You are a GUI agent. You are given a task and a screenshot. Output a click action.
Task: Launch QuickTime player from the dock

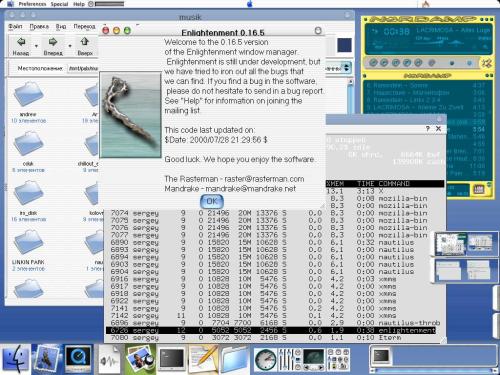pyautogui.click(x=78, y=359)
